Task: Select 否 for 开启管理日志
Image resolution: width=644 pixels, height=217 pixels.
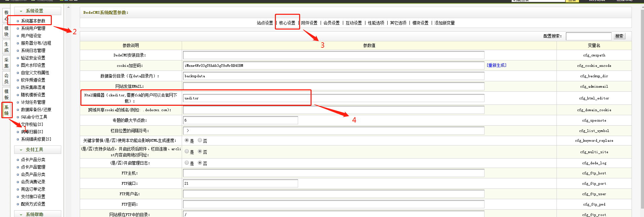Action: point(200,163)
